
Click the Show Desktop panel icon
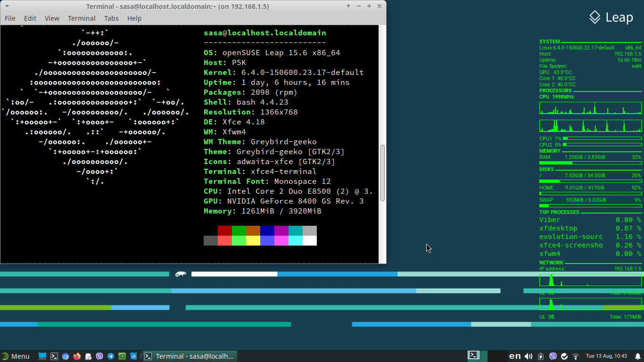pyautogui.click(x=42, y=356)
